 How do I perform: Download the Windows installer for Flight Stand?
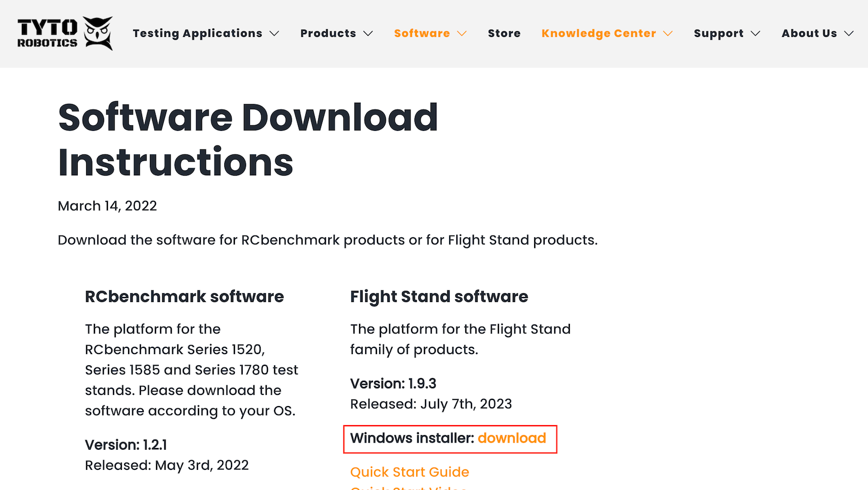pyautogui.click(x=512, y=438)
